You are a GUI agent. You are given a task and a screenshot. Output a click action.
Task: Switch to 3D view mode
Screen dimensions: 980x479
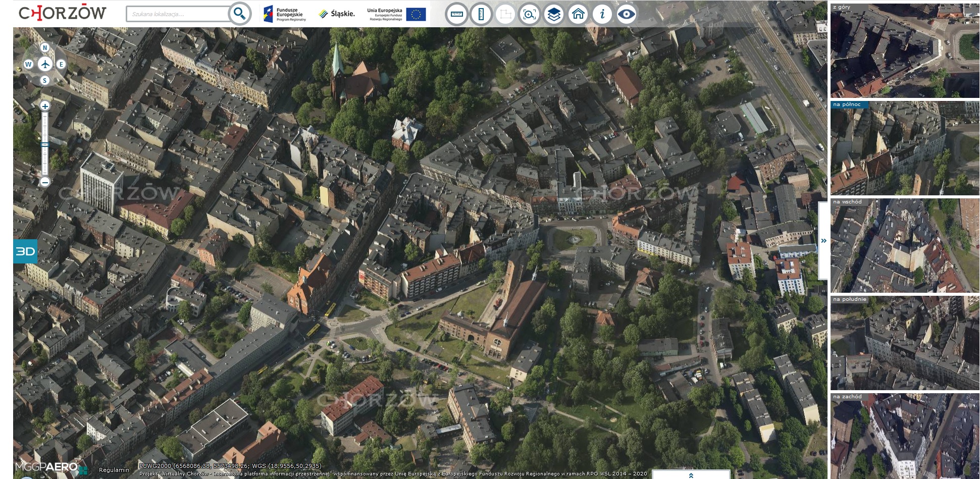(25, 251)
